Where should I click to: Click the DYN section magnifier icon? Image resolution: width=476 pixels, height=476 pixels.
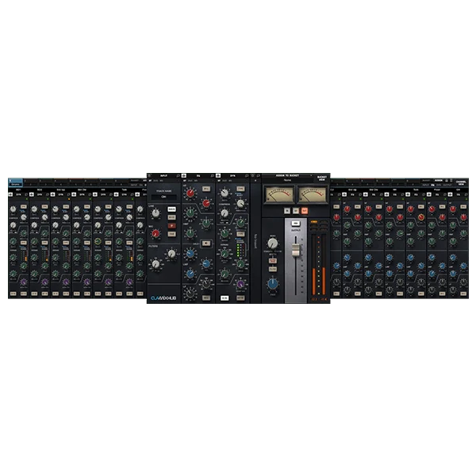247,176
